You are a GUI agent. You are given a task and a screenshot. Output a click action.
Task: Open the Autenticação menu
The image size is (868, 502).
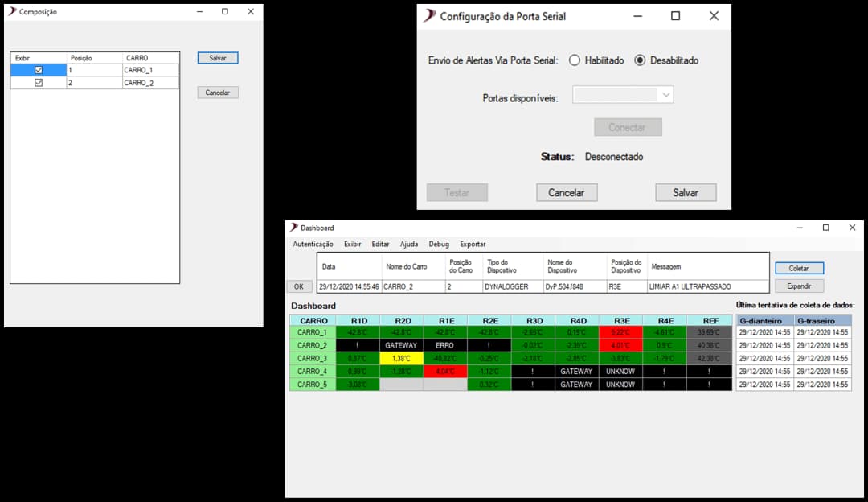coord(313,244)
